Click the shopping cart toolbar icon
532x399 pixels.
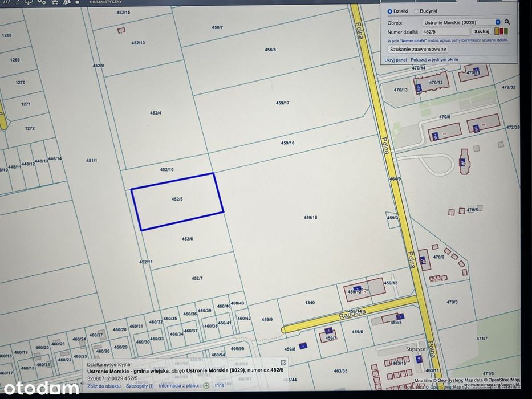tap(54, 2)
